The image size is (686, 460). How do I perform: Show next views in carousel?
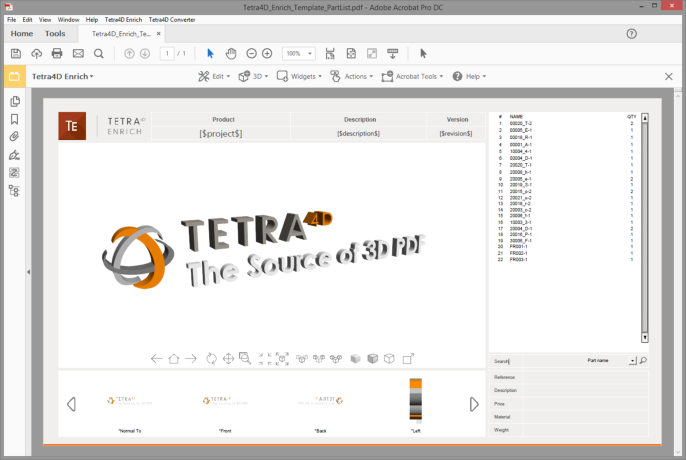coord(474,404)
